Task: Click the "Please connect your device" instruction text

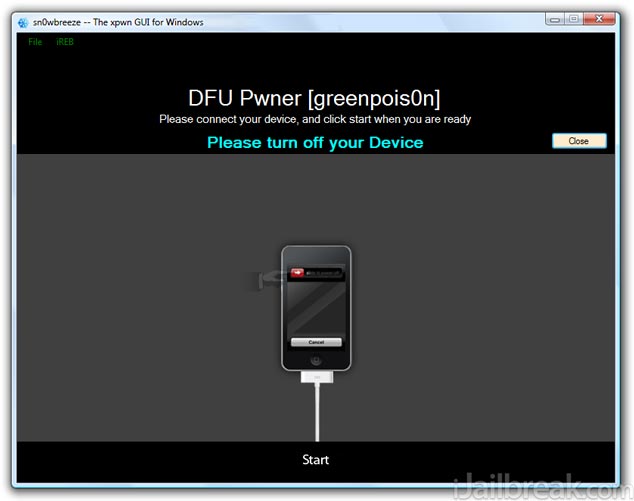Action: (315, 119)
